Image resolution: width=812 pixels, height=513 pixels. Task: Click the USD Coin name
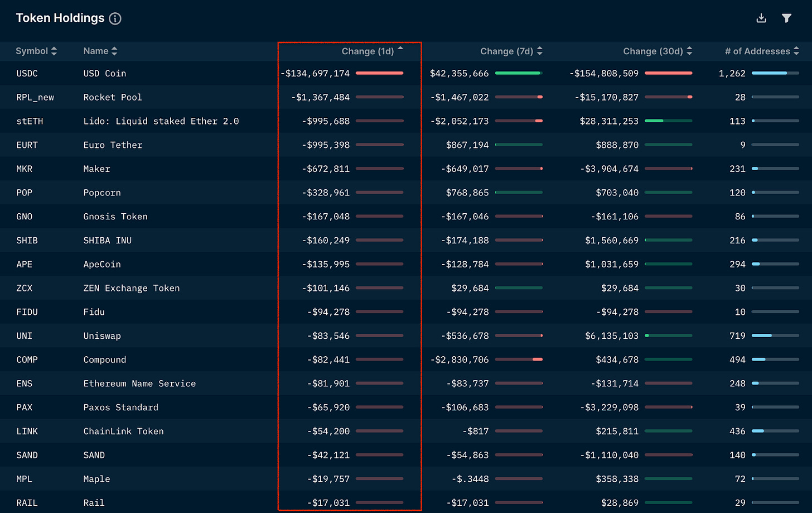pyautogui.click(x=105, y=74)
